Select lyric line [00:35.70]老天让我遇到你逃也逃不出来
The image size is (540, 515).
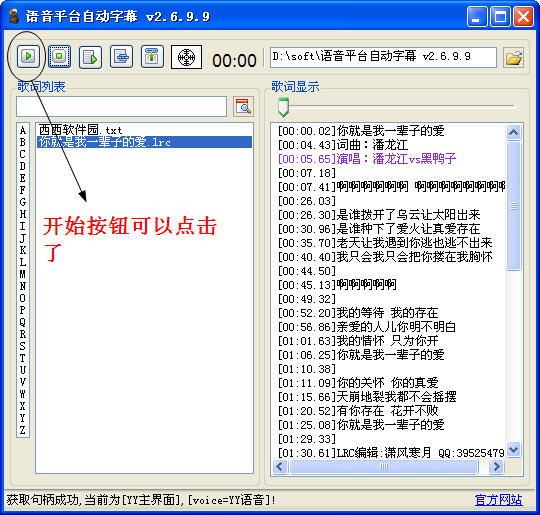(385, 243)
